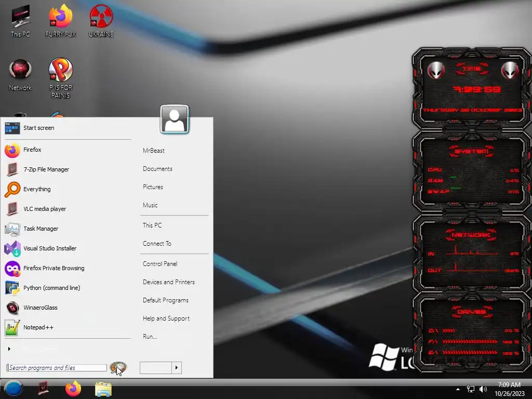The width and height of the screenshot is (532, 399).
Task: Start Task Manager from the menu
Action: coord(68,229)
